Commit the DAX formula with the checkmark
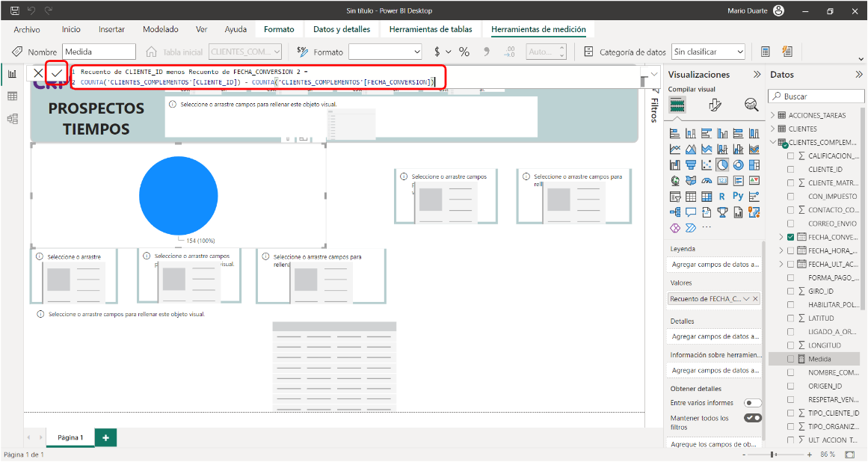 [57, 73]
